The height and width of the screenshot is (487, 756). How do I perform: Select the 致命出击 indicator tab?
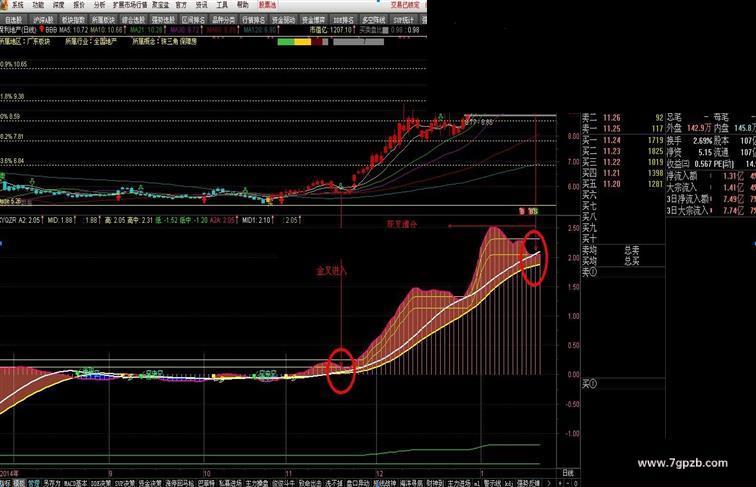point(310,483)
